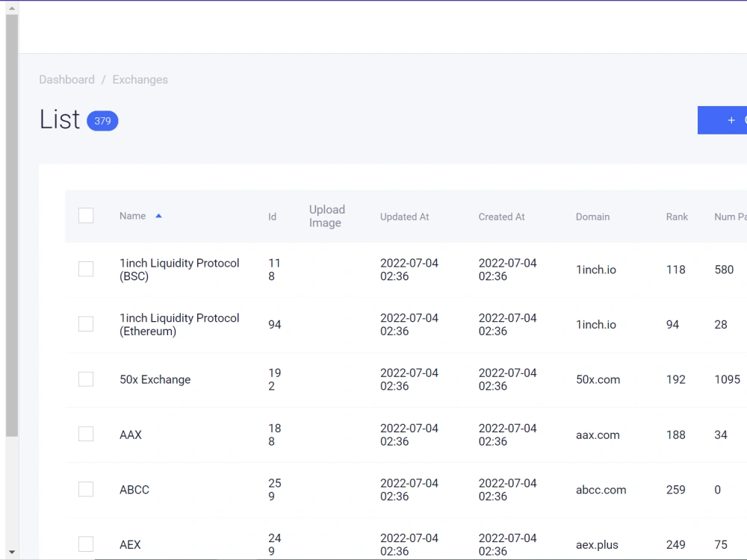Click the ABCC name cell
Image resolution: width=747 pixels, height=560 pixels.
(134, 490)
